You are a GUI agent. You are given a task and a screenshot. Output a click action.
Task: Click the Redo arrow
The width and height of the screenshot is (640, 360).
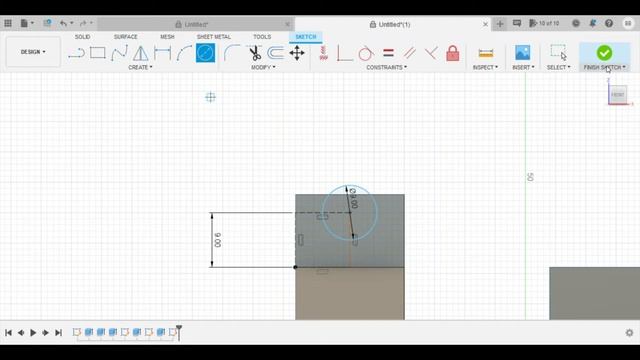point(83,23)
